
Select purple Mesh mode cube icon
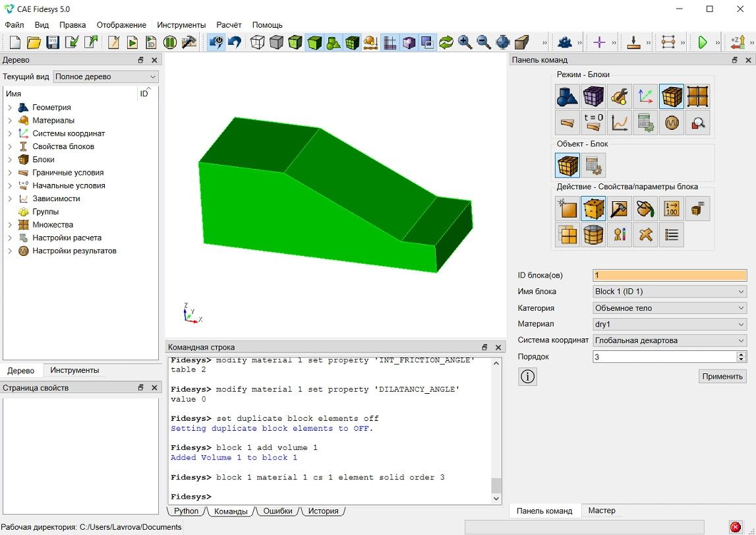[x=593, y=96]
